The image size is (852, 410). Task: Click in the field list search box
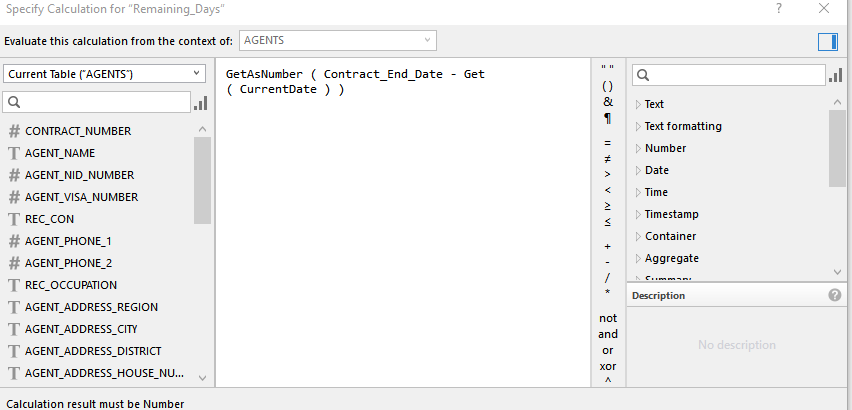pos(97,102)
